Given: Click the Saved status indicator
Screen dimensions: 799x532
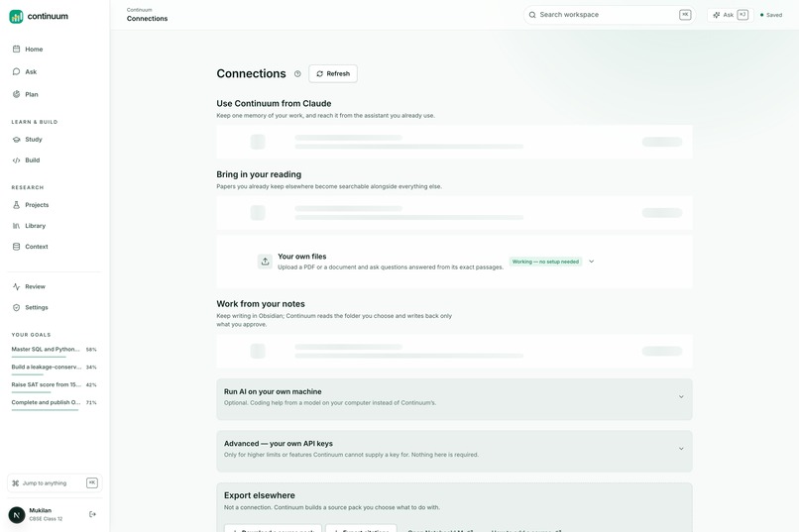Looking at the screenshot, I should tap(771, 15).
